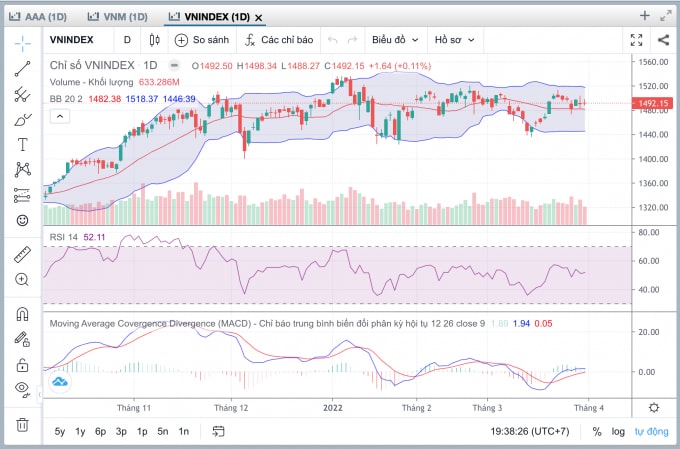Select the trend line drawing tool
Viewport: 680px width, 449px height.
tap(22, 69)
